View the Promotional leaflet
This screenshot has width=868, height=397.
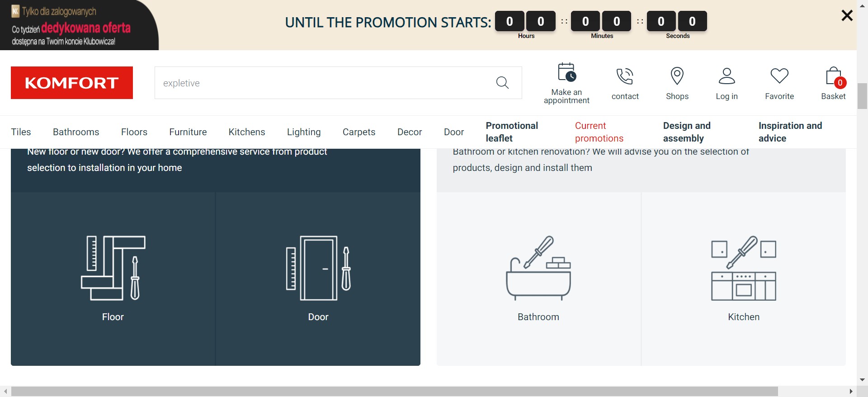512,132
